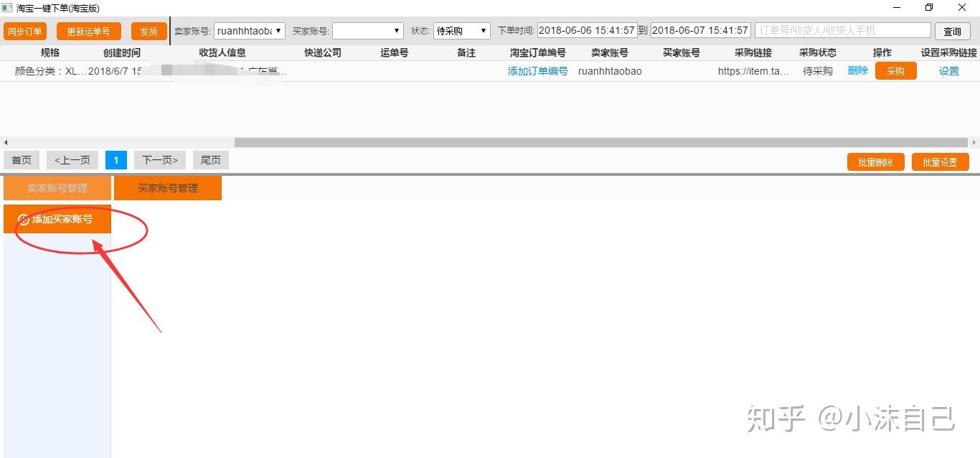980x458 pixels.
Task: Switch to the 卖家账号管理 tab
Action: coord(57,188)
